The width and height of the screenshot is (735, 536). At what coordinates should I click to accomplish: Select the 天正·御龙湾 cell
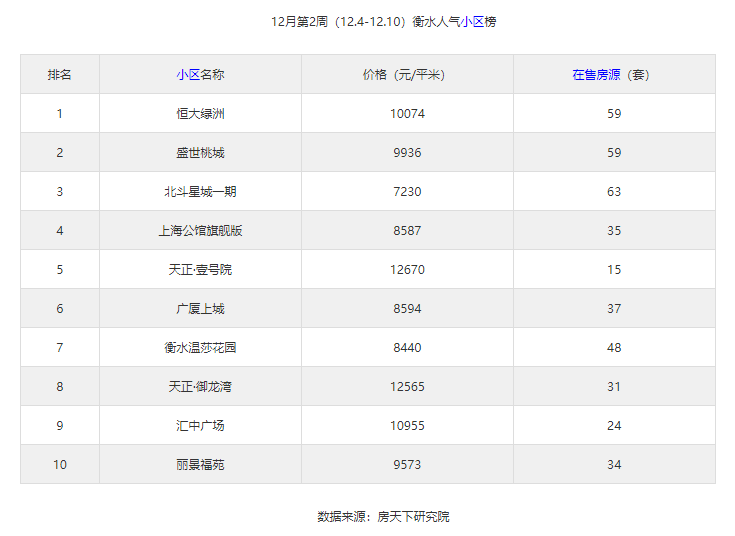[x=200, y=386]
